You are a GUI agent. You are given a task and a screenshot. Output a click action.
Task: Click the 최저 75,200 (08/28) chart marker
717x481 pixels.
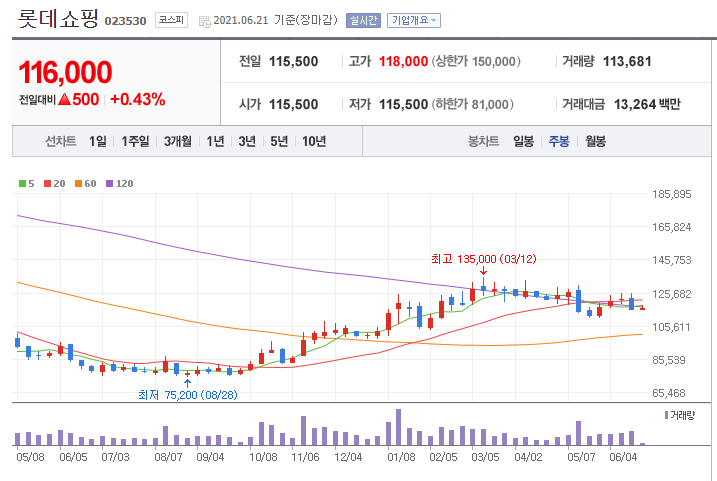[188, 395]
